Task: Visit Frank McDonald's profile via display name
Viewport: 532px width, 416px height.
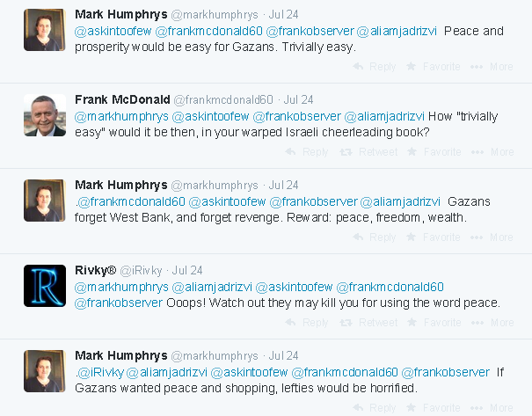Action: pos(121,99)
